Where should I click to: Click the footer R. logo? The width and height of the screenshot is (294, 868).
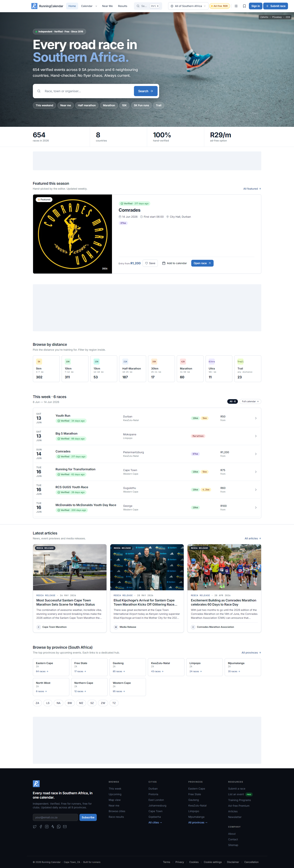coord(36,783)
